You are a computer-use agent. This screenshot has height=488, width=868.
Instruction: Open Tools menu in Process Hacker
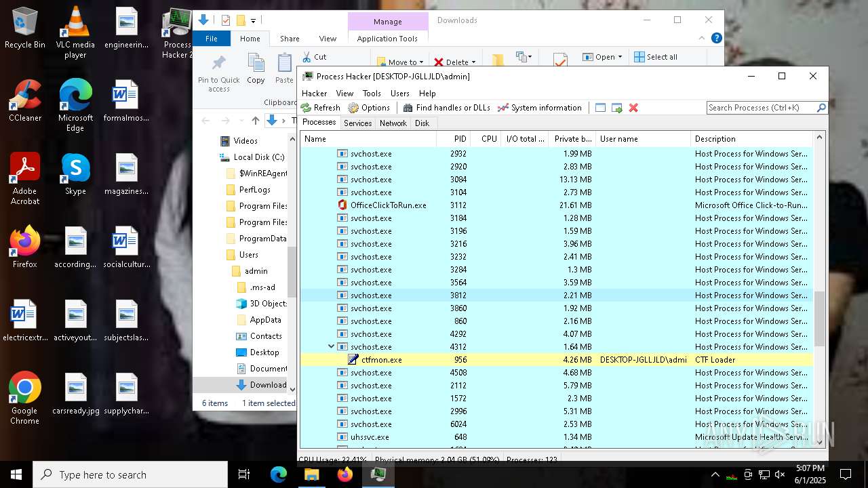[372, 94]
